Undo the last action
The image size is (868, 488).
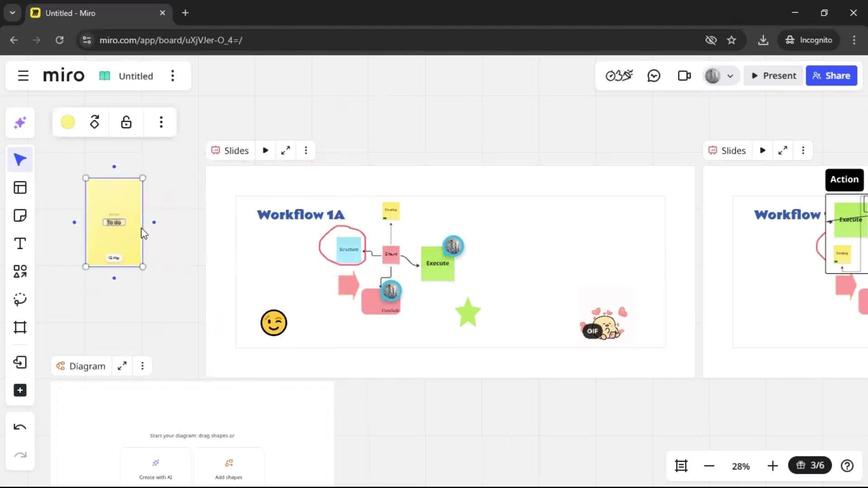tap(20, 427)
